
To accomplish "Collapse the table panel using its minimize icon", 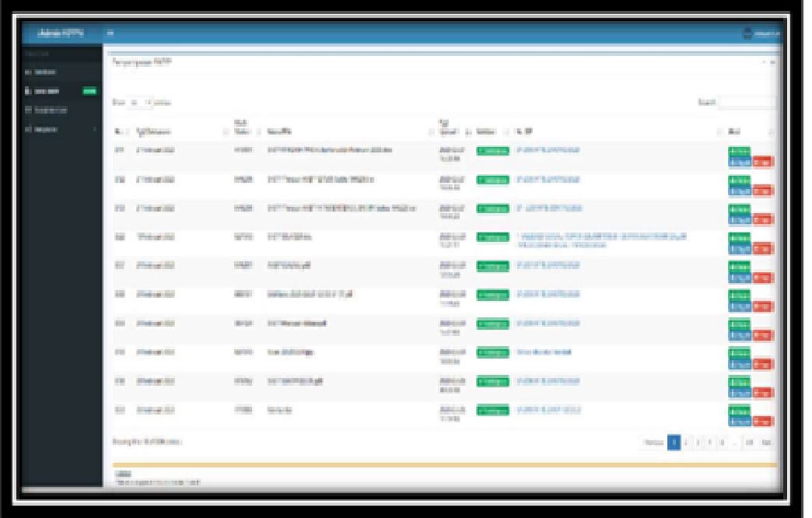I will pyautogui.click(x=765, y=61).
